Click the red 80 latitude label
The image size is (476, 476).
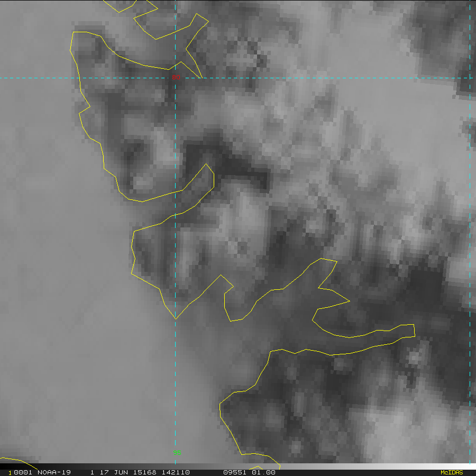pos(176,77)
